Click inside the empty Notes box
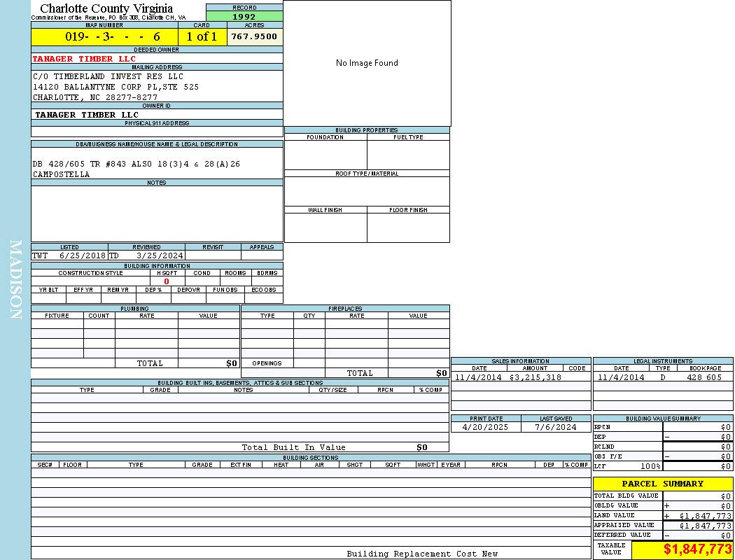The height and width of the screenshot is (560, 735). (x=157, y=213)
